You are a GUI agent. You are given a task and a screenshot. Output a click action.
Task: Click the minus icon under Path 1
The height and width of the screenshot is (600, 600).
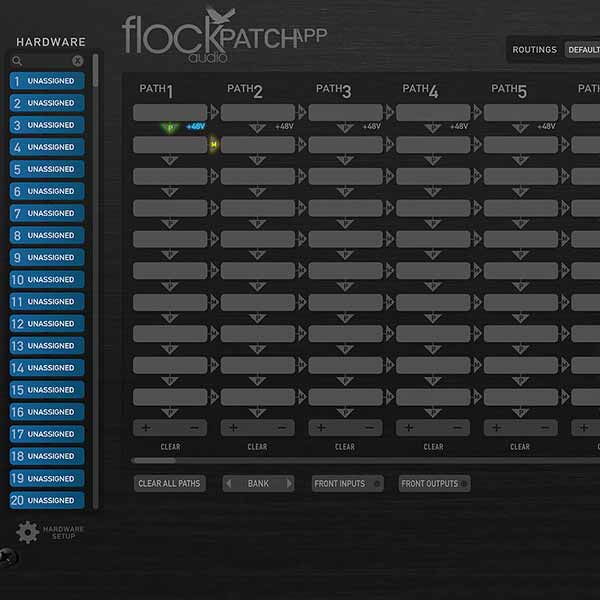pyautogui.click(x=194, y=428)
